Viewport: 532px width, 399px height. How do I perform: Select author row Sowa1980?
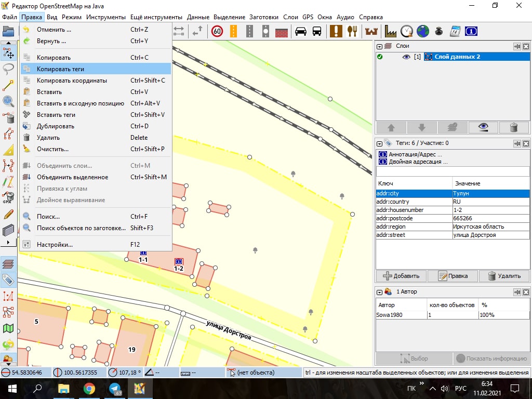coord(453,315)
